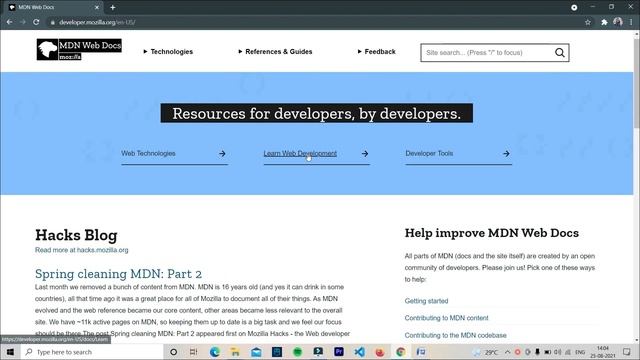
Task: Open the Windows Start menu
Action: pyautogui.click(x=10, y=352)
